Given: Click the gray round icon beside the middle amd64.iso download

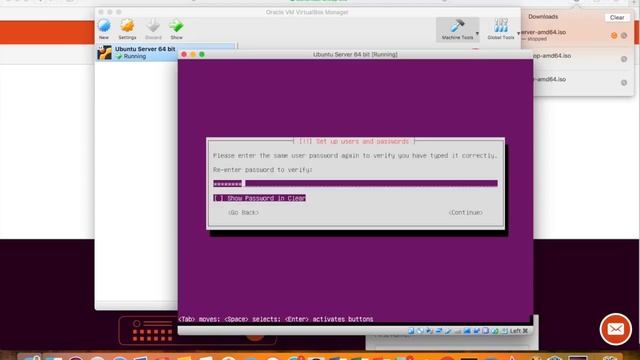Looking at the screenshot, I should 624,59.
